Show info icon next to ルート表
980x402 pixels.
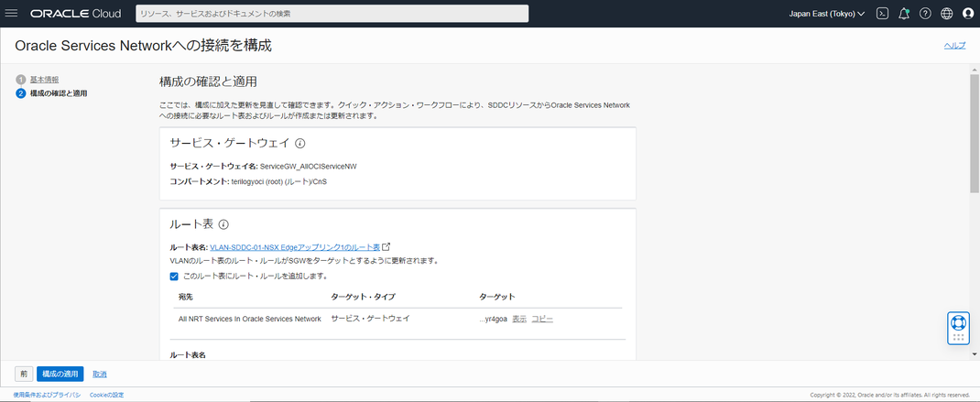(223, 224)
